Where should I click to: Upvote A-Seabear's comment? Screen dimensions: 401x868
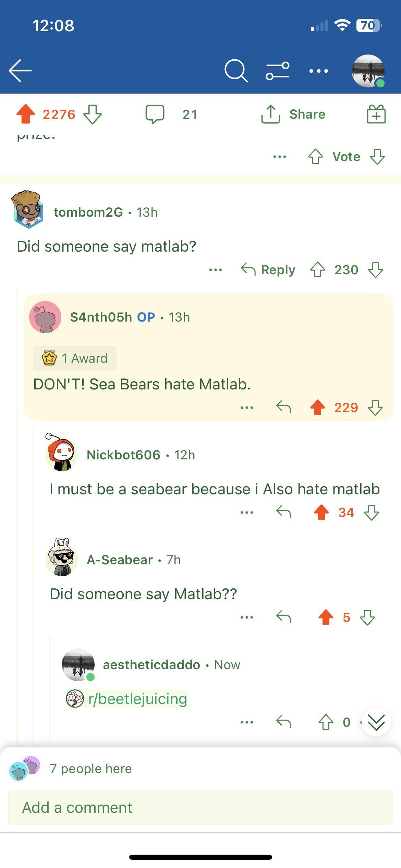(326, 617)
